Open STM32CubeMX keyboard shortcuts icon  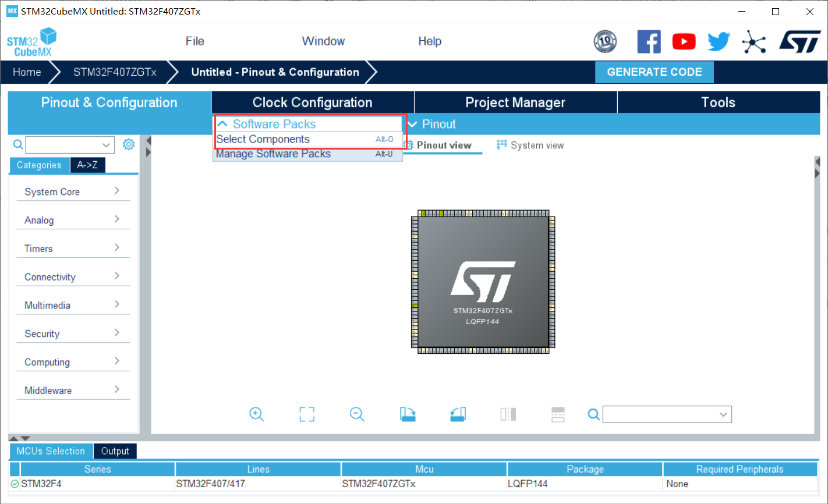point(754,41)
